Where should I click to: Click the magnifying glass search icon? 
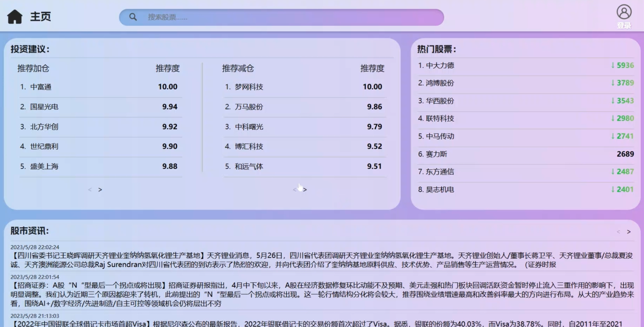click(x=133, y=17)
